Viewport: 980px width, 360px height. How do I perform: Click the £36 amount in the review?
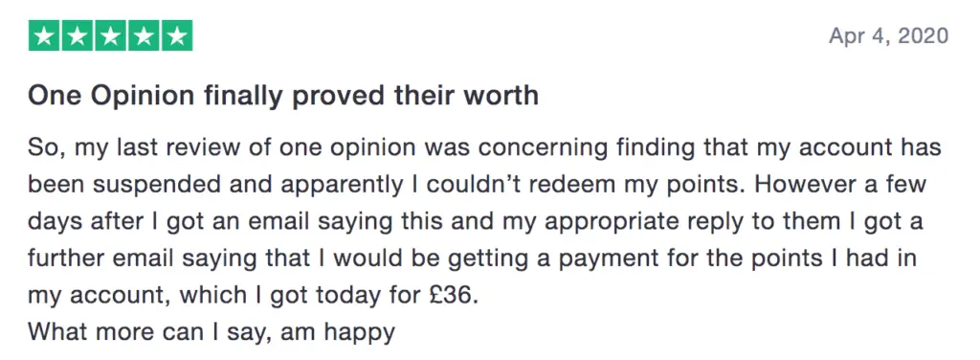tap(451, 294)
